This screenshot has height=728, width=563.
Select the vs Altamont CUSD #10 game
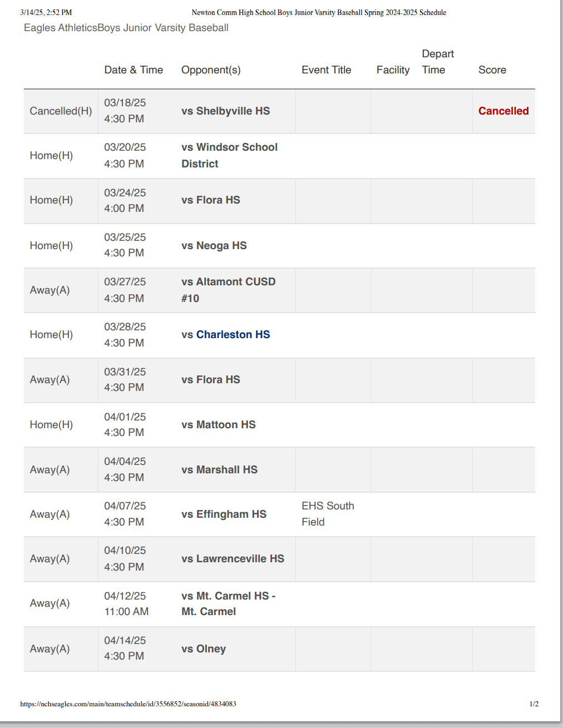point(228,290)
